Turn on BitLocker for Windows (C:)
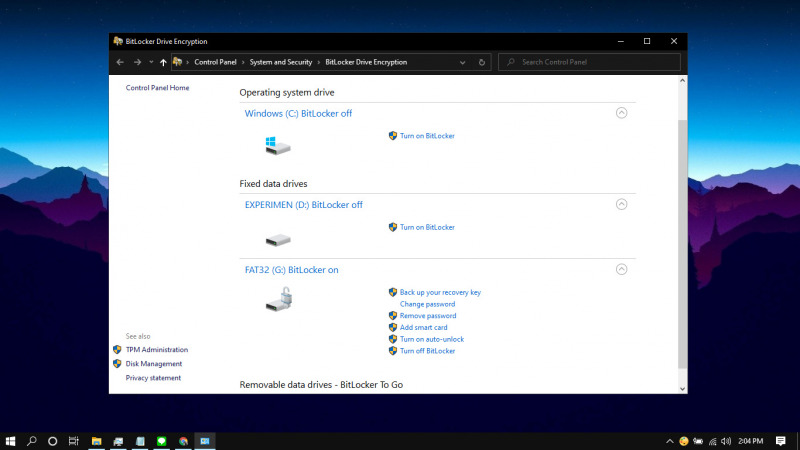The image size is (800, 450). 427,136
